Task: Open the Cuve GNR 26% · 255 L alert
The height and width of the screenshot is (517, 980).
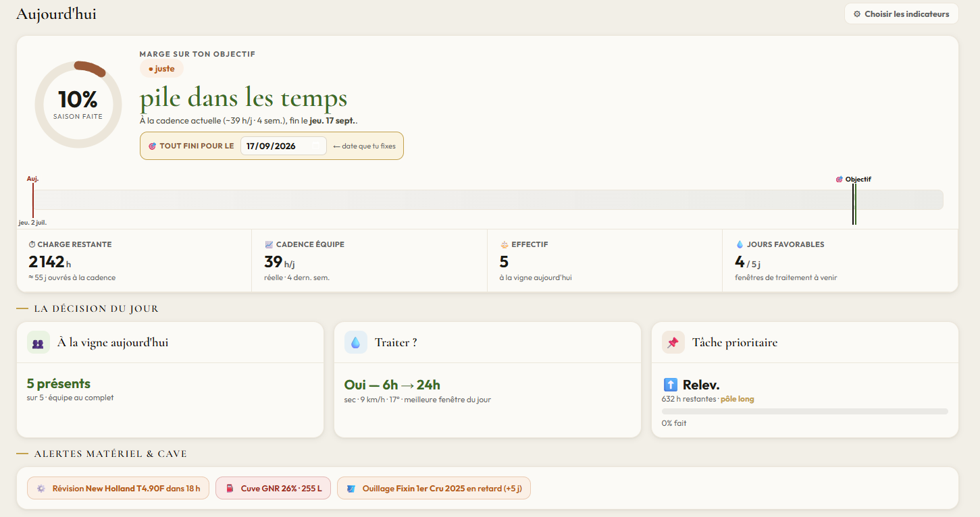Action: (x=273, y=488)
